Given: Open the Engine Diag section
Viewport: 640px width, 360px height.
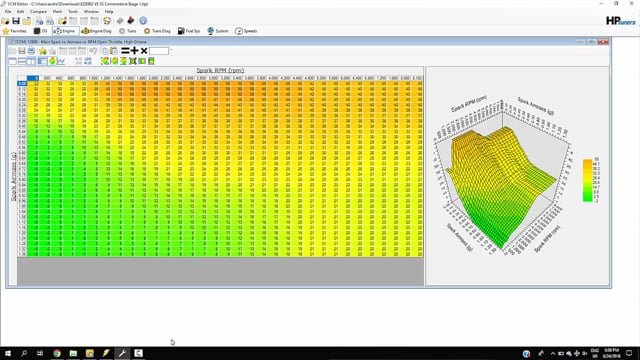Looking at the screenshot, I should 96,31.
